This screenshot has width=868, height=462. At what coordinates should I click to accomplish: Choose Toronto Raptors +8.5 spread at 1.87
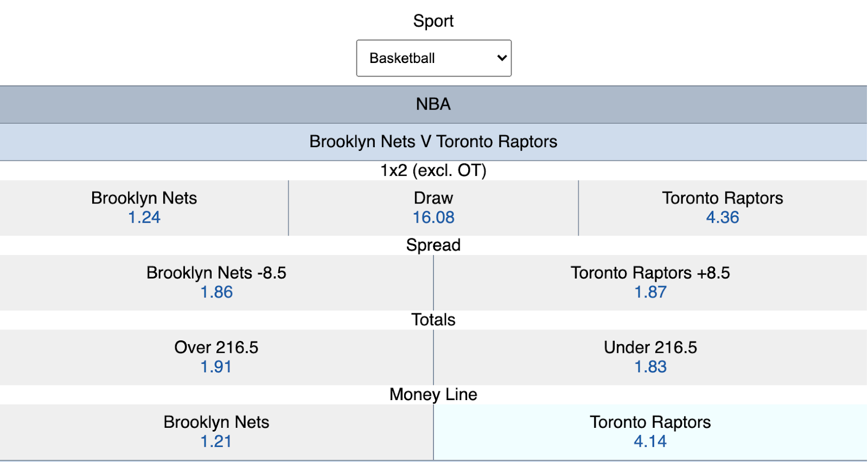pyautogui.click(x=650, y=282)
